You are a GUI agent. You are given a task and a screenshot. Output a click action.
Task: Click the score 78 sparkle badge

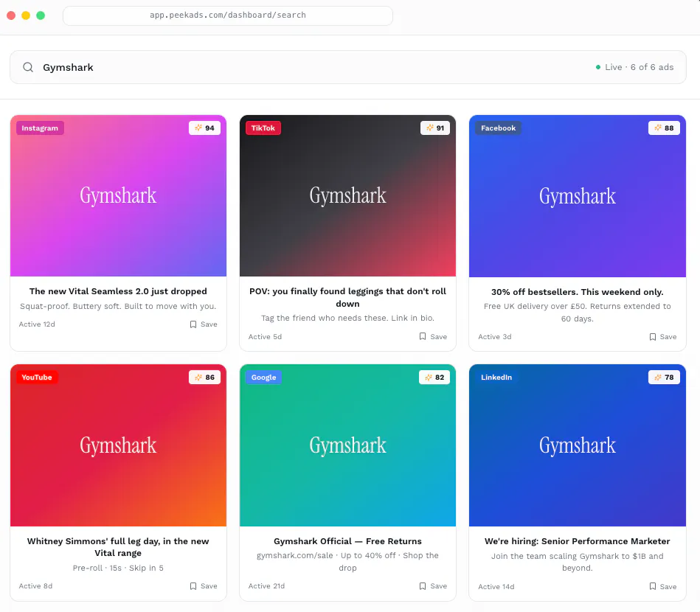click(x=664, y=377)
